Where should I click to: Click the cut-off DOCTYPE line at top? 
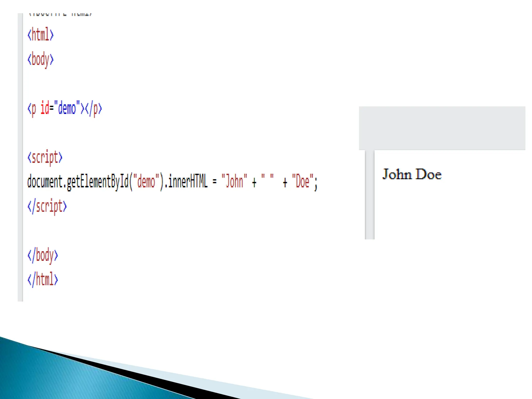click(x=60, y=15)
